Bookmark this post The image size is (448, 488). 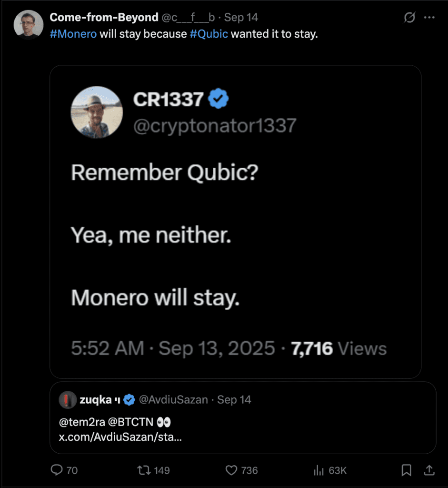tap(406, 470)
